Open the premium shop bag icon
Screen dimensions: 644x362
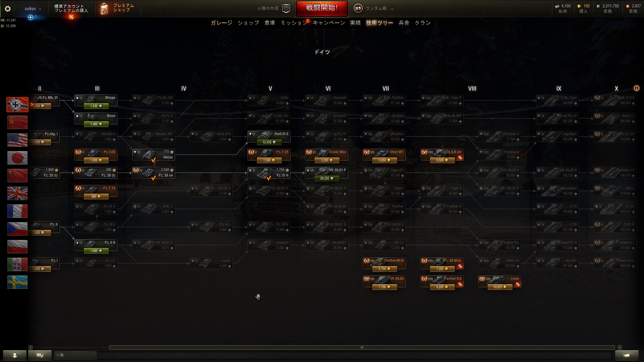104,9
